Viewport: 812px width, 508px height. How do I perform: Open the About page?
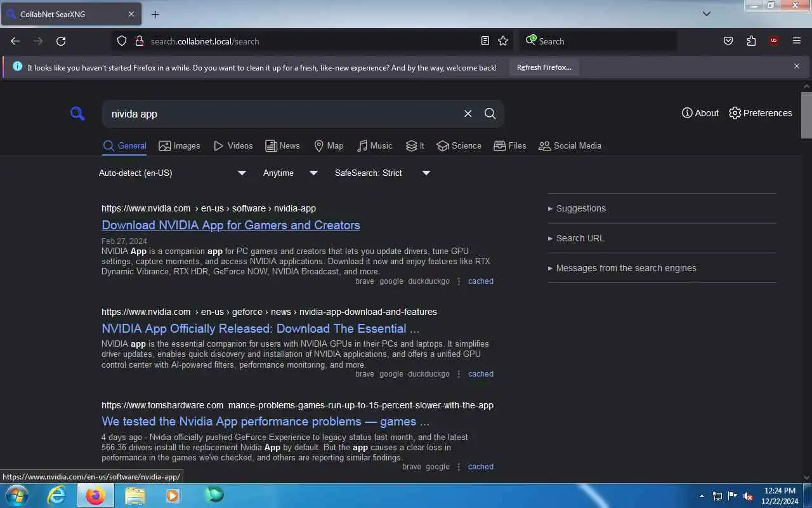(700, 113)
